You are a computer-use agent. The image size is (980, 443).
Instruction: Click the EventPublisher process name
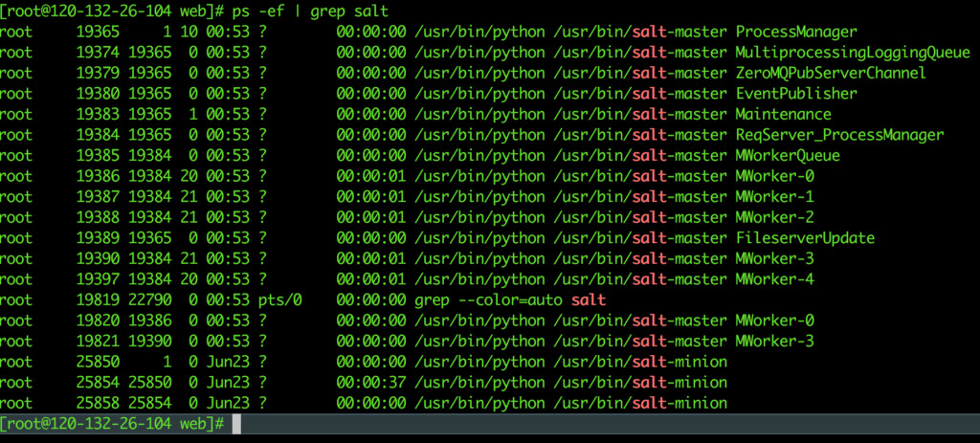796,94
